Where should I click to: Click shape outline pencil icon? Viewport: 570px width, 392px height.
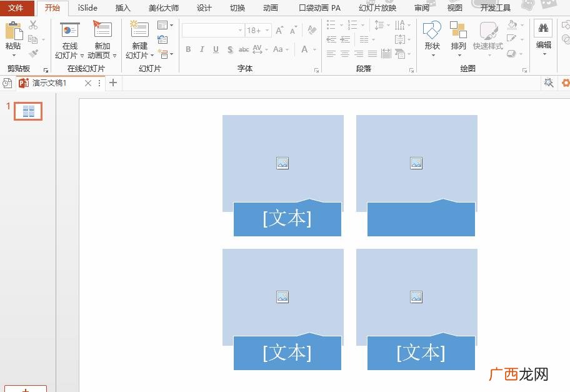click(511, 39)
